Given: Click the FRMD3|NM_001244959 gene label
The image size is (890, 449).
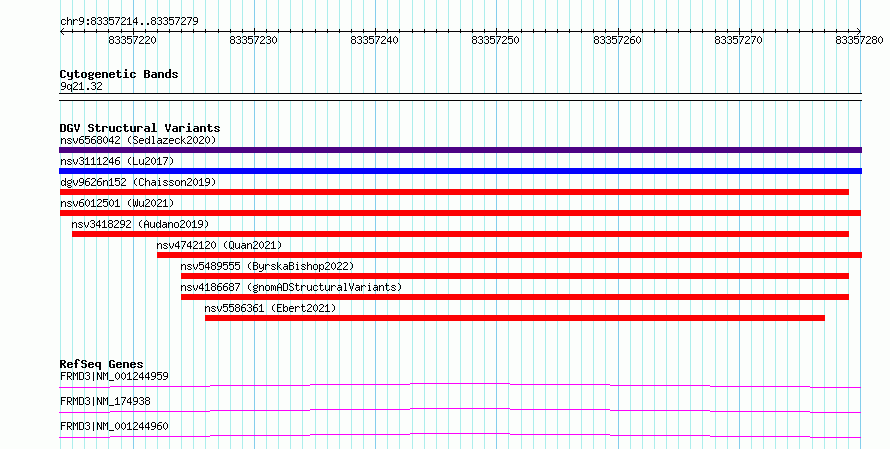Looking at the screenshot, I should click(114, 376).
